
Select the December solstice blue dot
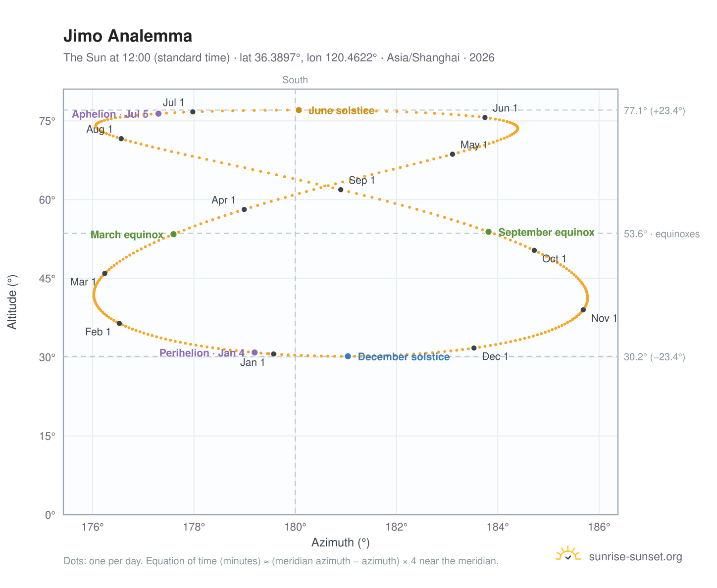(348, 356)
